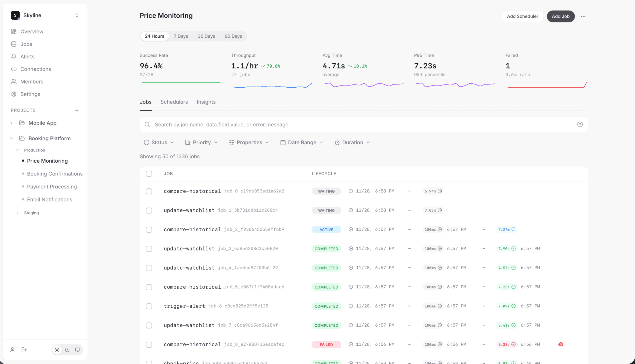Switch theme to dark using the moon icon
Screen dimensions: 635x364
67,350
